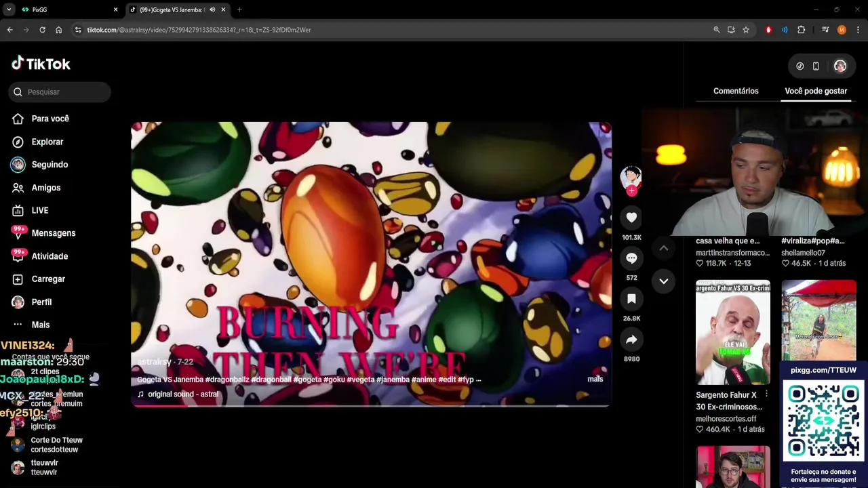Click the browser home button
Image resolution: width=868 pixels, height=488 pixels.
click(58, 30)
